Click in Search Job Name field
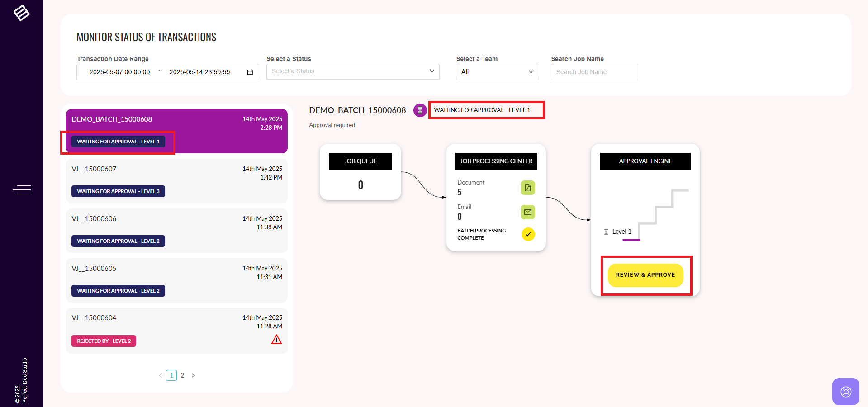Screen dimensions: 868x407 pos(594,72)
